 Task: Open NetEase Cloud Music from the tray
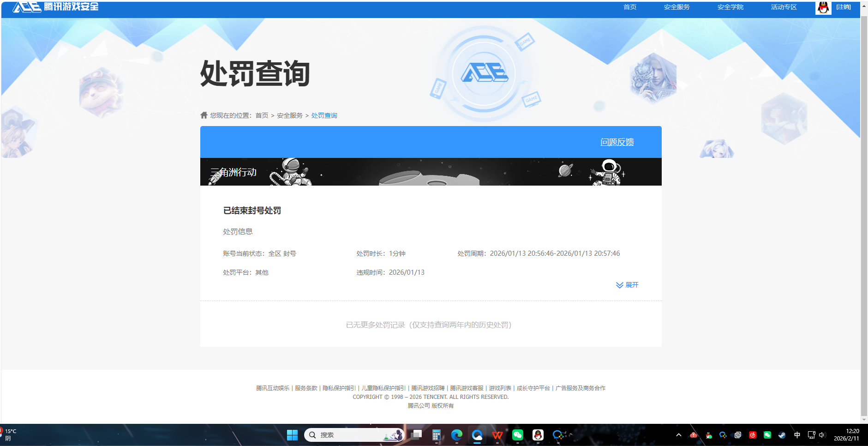pyautogui.click(x=753, y=434)
